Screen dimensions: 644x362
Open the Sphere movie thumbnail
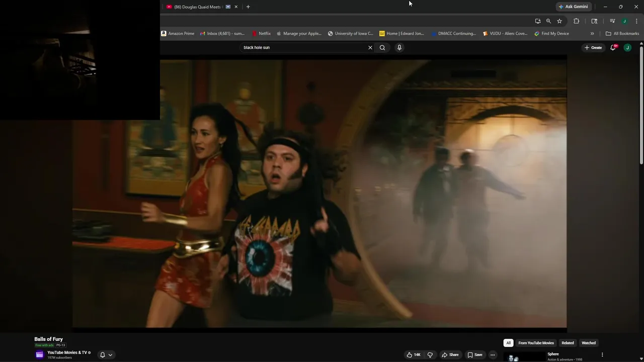523,357
